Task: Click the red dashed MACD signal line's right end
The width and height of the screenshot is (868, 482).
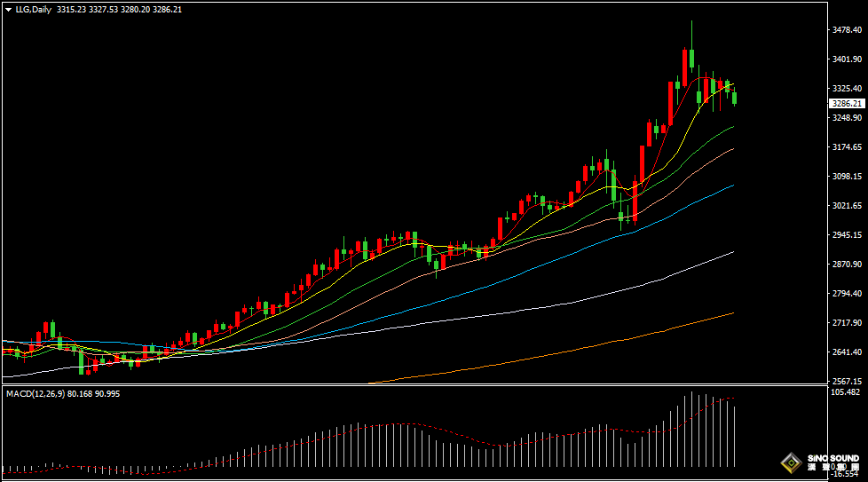Action: 733,399
